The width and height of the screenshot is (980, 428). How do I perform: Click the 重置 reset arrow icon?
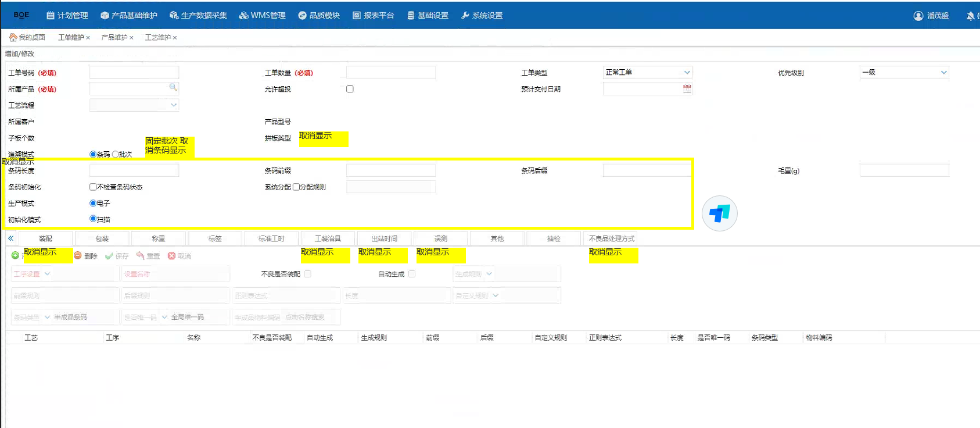pyautogui.click(x=140, y=256)
